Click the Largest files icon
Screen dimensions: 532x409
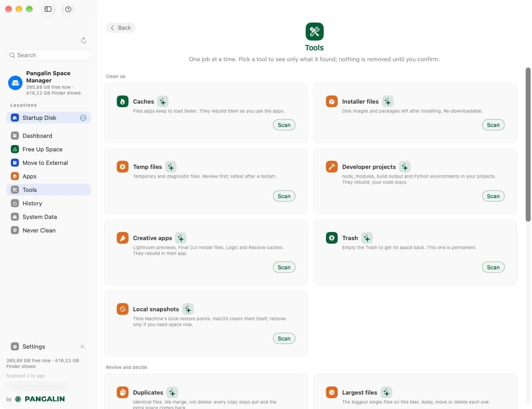[x=332, y=392]
